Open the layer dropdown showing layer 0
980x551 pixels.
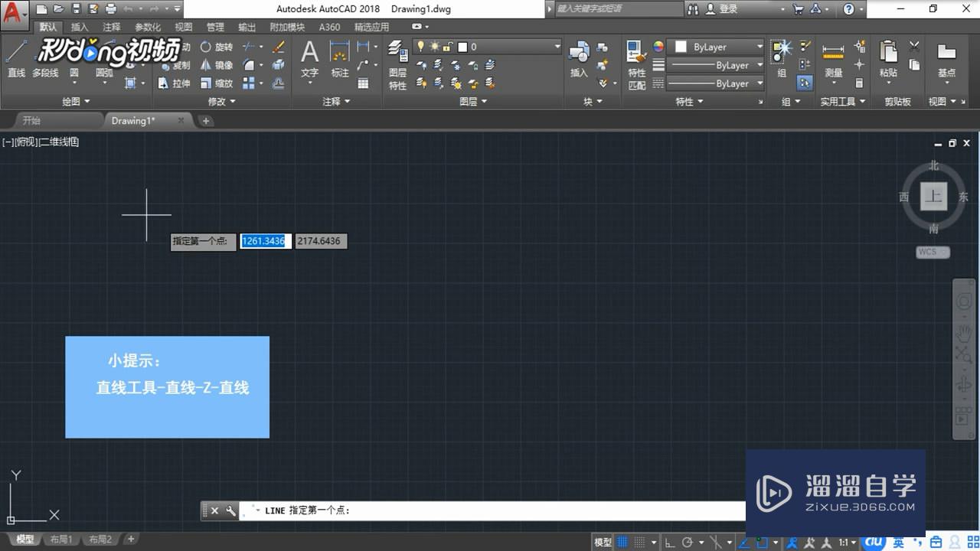[488, 47]
